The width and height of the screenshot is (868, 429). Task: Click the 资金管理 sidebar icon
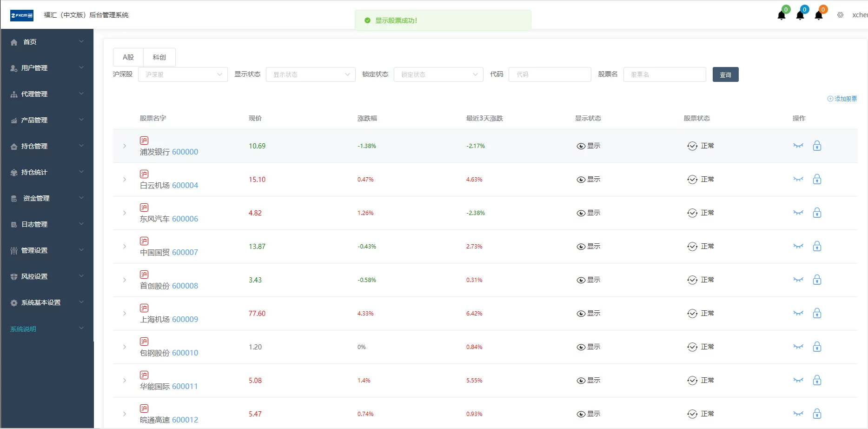(x=13, y=198)
